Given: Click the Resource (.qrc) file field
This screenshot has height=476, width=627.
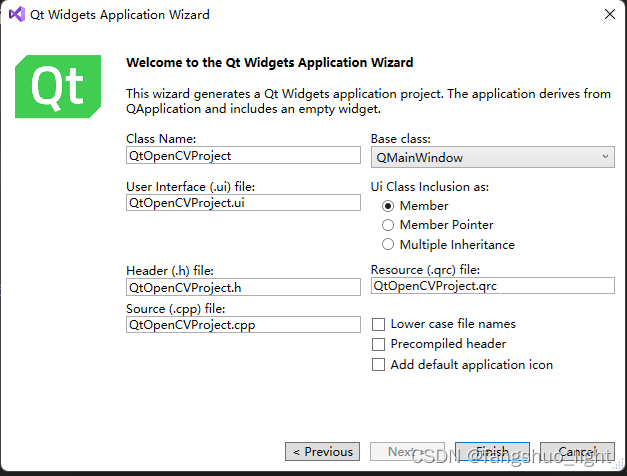Looking at the screenshot, I should (493, 286).
